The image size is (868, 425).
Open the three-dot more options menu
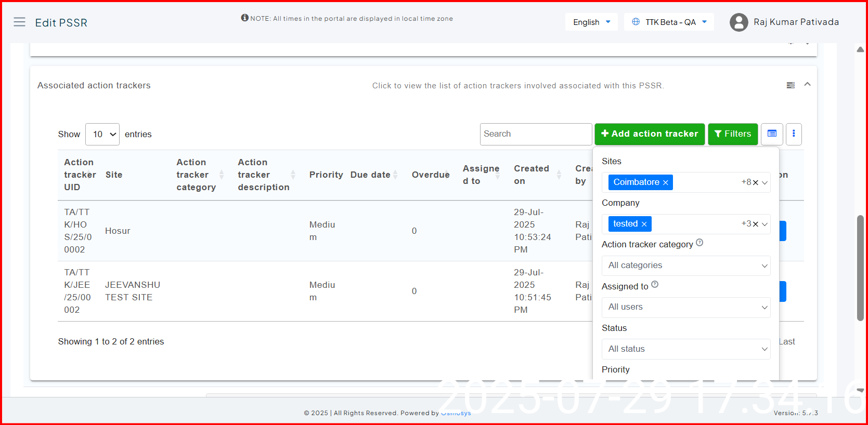pyautogui.click(x=793, y=134)
